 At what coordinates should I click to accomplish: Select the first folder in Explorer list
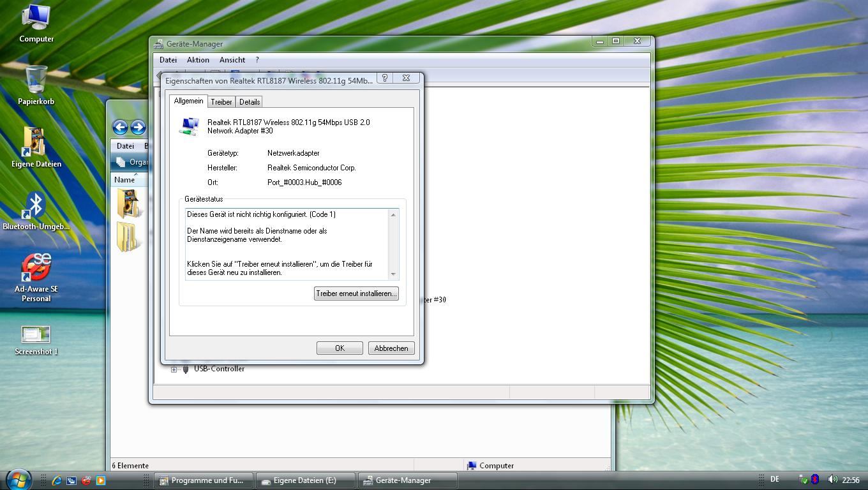click(128, 203)
